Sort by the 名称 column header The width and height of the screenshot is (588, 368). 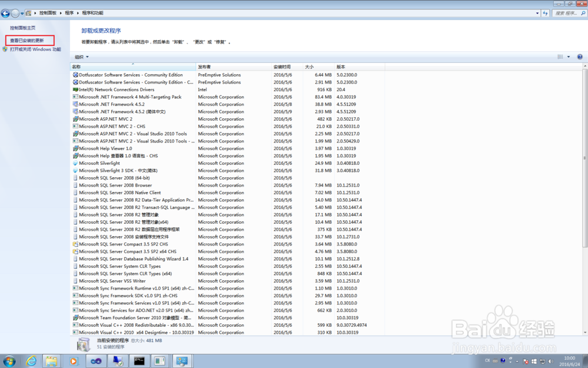point(133,67)
